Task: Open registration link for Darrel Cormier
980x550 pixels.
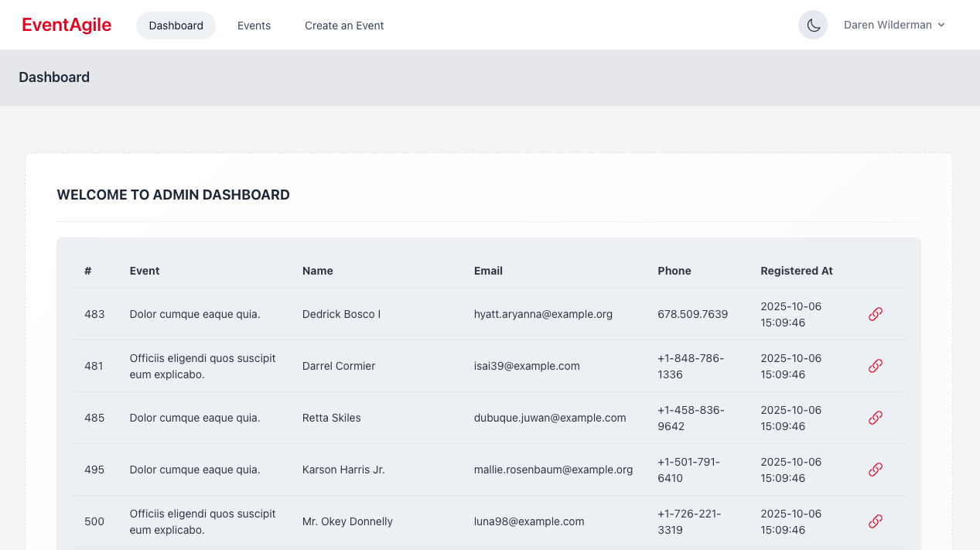Action: (x=875, y=365)
